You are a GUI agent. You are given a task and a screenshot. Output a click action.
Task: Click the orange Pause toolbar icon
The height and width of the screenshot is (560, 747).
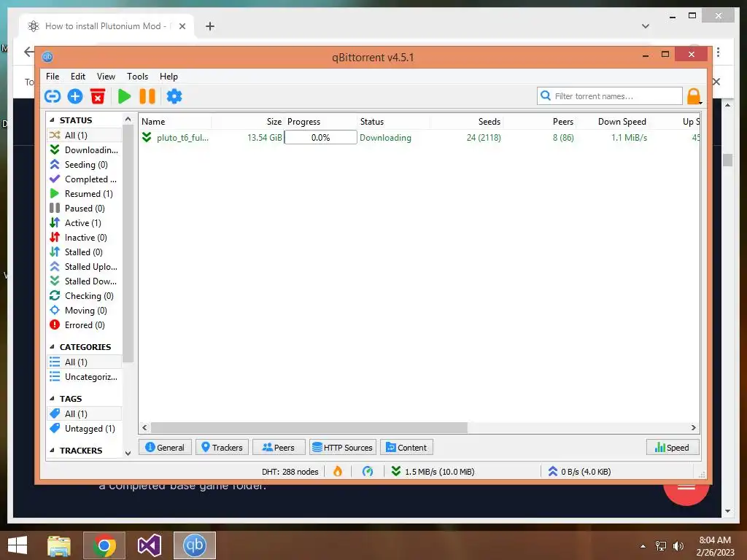(147, 97)
